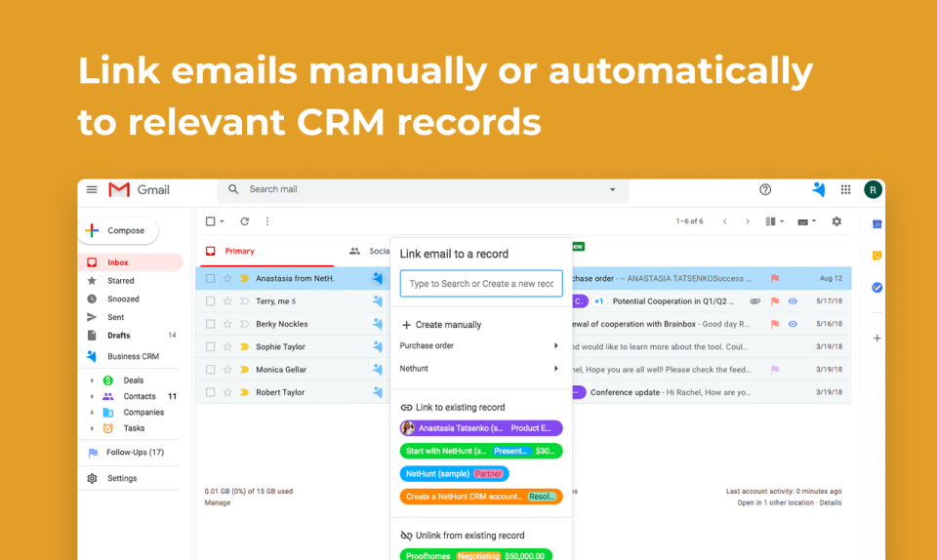This screenshot has width=937, height=560.
Task: Expand the Contacts folder
Action: 92,396
